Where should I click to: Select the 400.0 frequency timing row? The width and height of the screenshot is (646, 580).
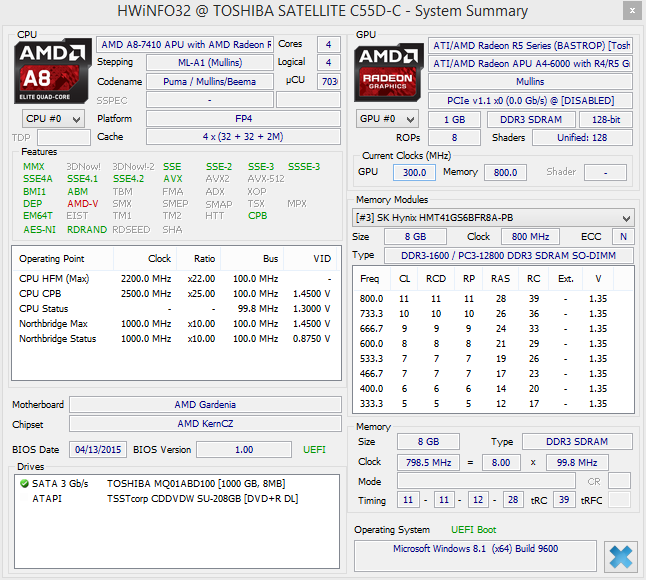(493, 388)
